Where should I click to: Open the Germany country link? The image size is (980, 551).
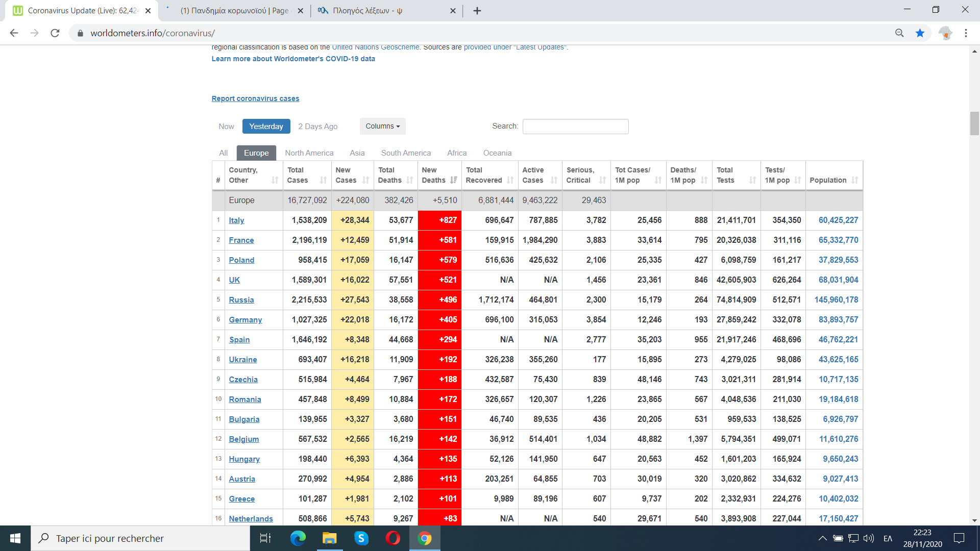click(x=245, y=320)
